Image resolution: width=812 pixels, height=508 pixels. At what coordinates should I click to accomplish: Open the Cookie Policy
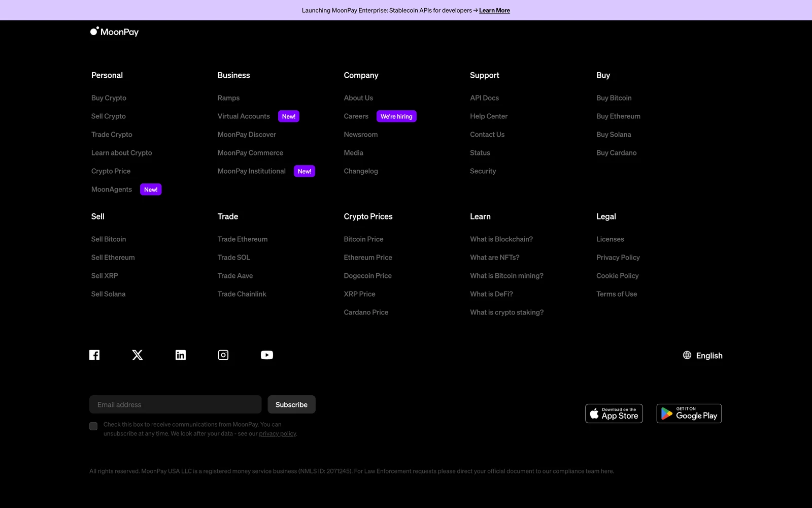(617, 276)
